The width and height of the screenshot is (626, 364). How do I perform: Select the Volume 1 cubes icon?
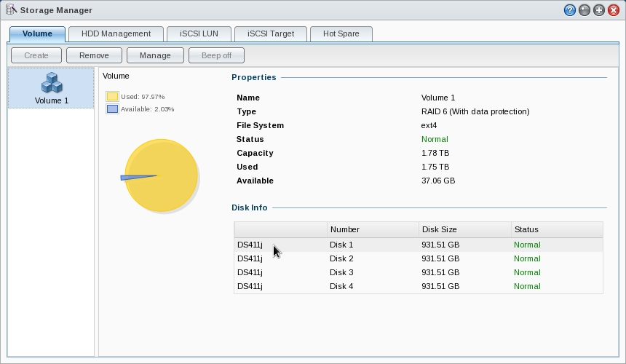(x=52, y=83)
